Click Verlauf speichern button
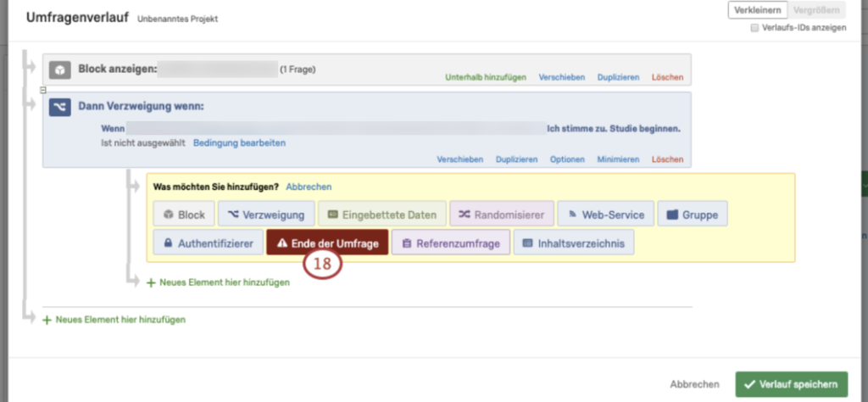The height and width of the screenshot is (402, 868). [792, 384]
